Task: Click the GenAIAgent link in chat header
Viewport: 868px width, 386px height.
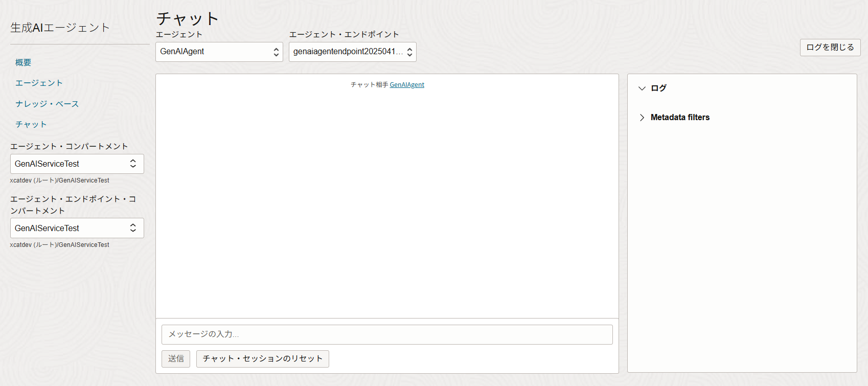Action: tap(407, 85)
